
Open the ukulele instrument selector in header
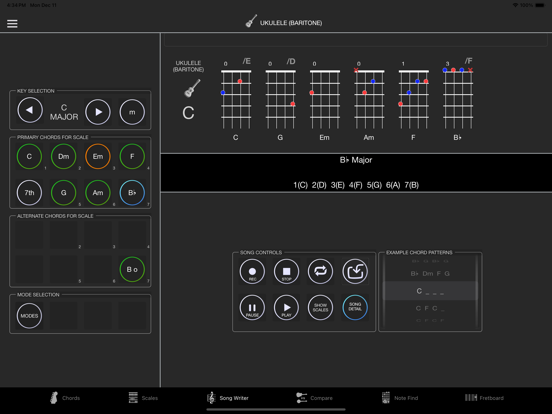[x=284, y=22]
